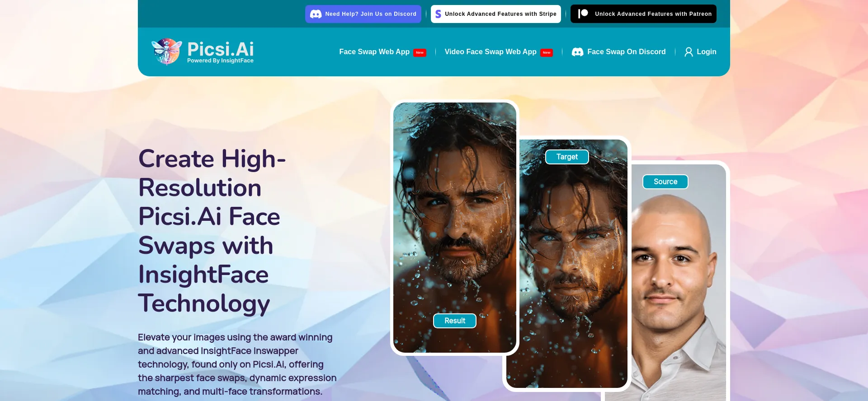Click the Stripe S logo icon
The height and width of the screenshot is (401, 868).
[438, 14]
